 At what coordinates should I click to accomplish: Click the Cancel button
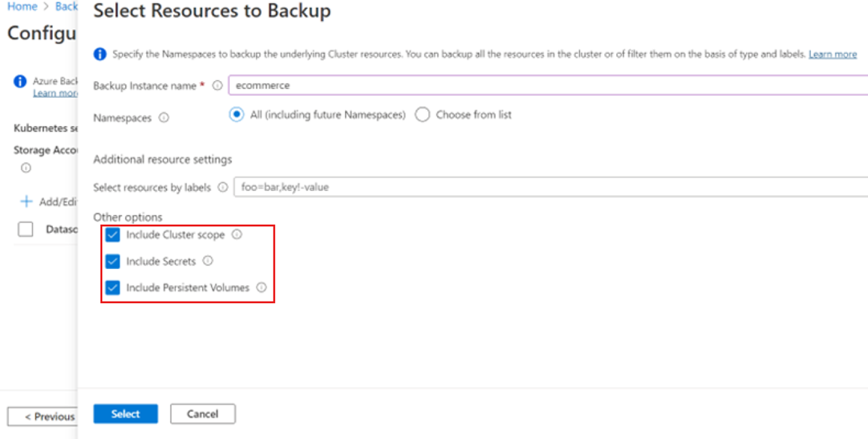pos(203,414)
